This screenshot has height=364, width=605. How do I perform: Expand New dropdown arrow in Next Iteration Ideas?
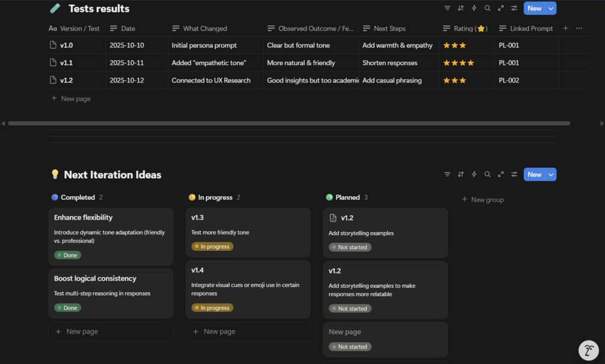coord(551,174)
